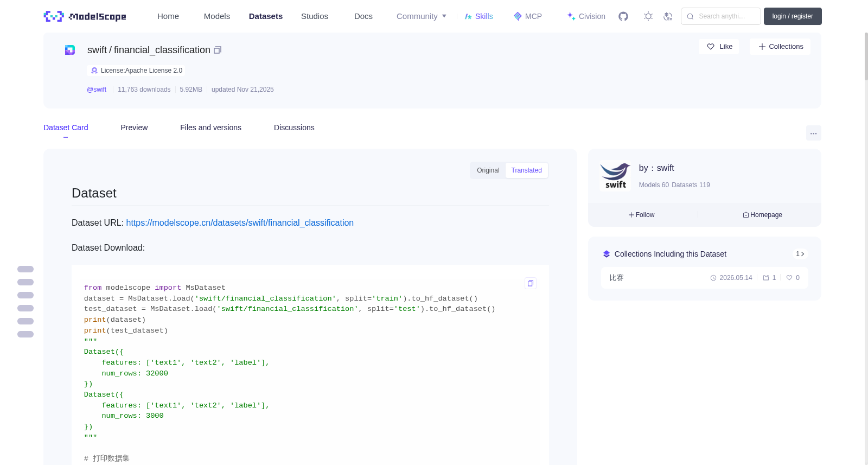Open the Files and versions tab
Viewport: 868px width, 465px height.
(210, 128)
